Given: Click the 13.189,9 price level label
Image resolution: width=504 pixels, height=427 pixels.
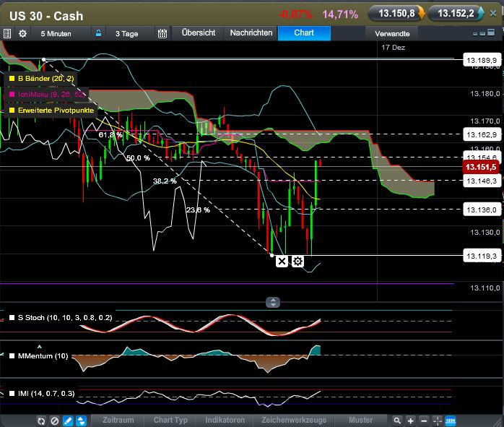Looking at the screenshot, I should (482, 60).
